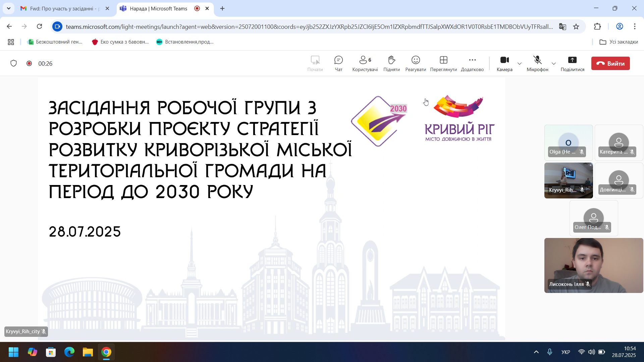Open the Переглянути view options
The height and width of the screenshot is (362, 644).
[x=443, y=63]
